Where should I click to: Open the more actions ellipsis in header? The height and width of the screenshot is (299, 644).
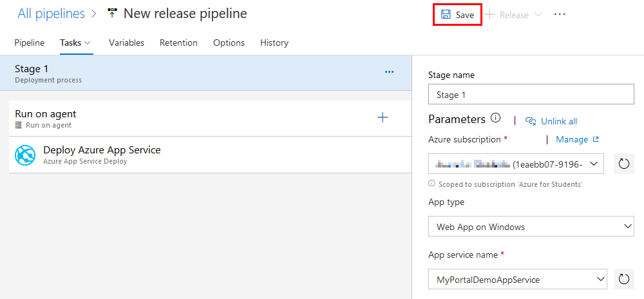tap(560, 14)
